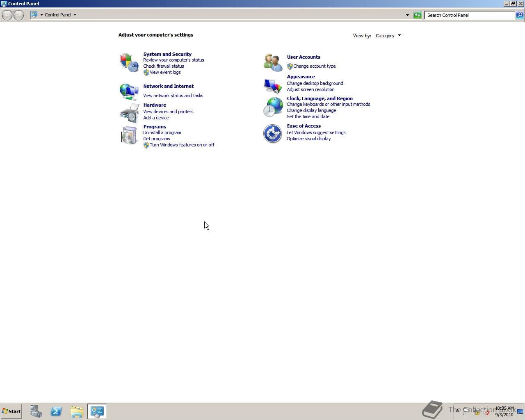
Task: Open Ease of Access heading
Action: click(x=304, y=126)
